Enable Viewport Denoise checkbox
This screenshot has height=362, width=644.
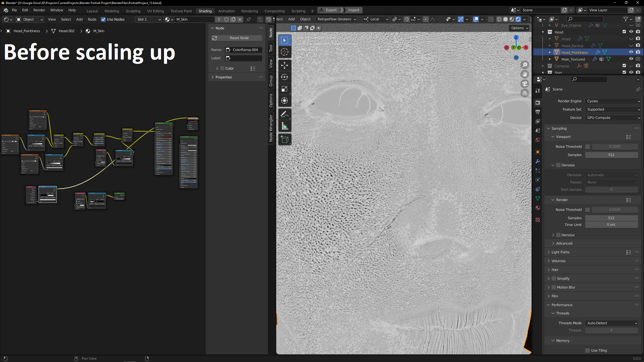coord(558,165)
